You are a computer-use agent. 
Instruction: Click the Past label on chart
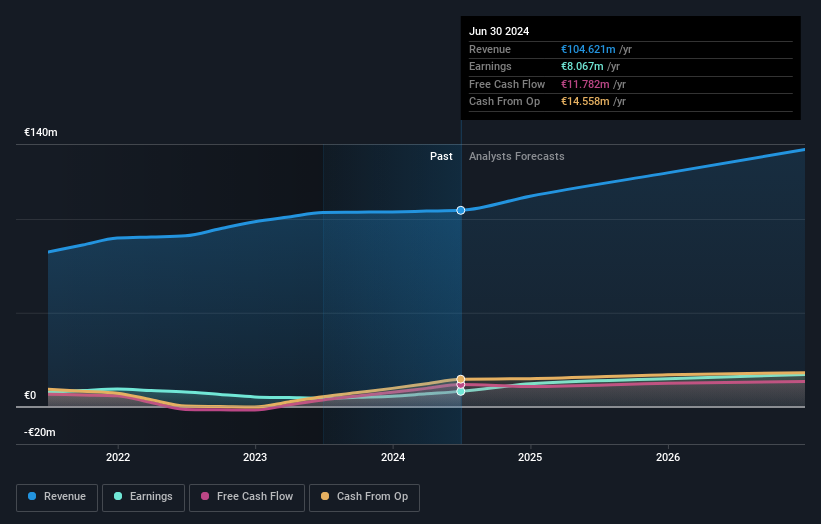pyautogui.click(x=441, y=157)
